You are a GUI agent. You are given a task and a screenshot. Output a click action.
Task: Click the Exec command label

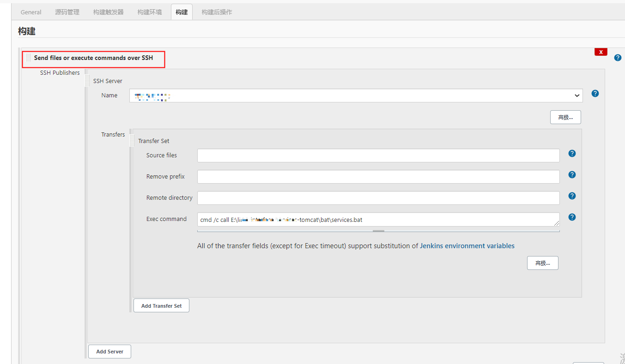pos(166,219)
